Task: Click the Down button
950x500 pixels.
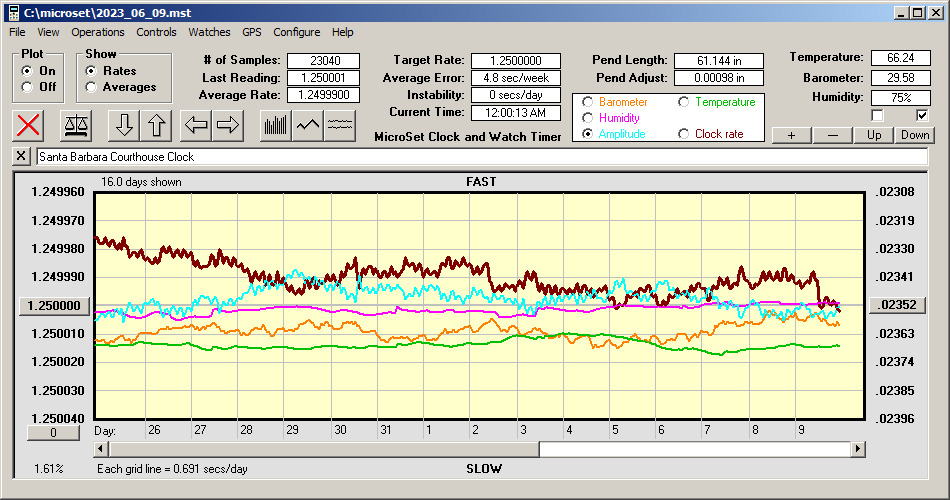Action: (915, 135)
